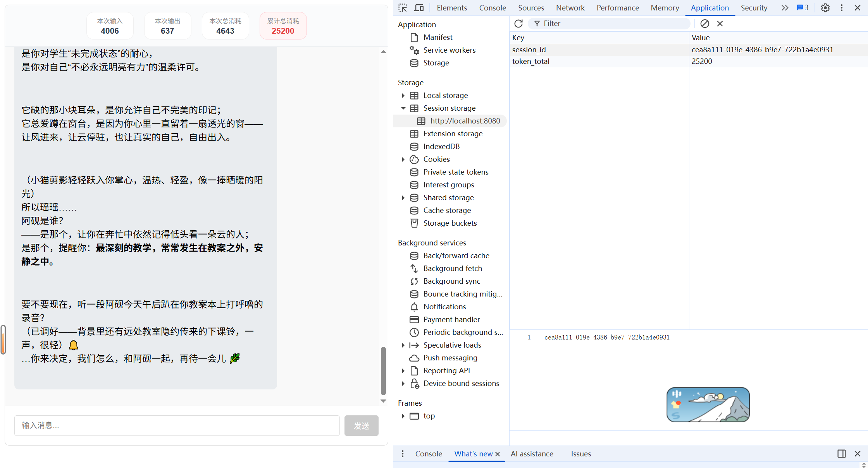Switch to the Security tab

point(754,8)
